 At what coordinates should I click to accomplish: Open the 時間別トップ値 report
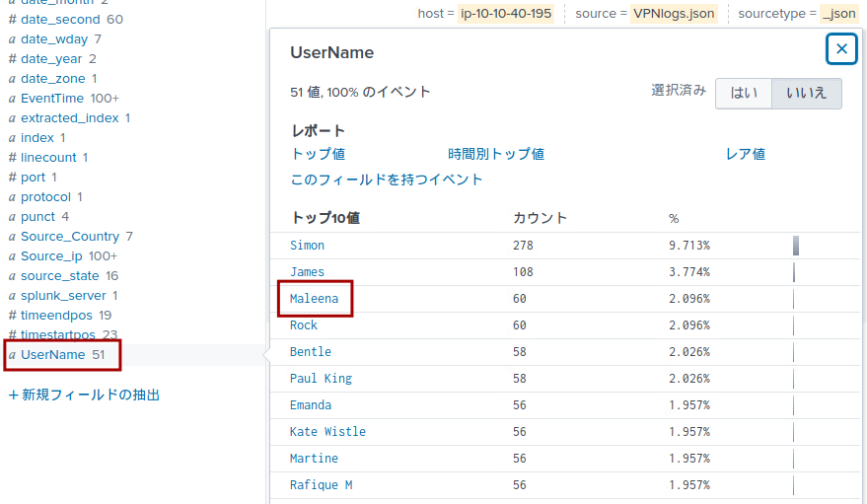click(x=496, y=154)
